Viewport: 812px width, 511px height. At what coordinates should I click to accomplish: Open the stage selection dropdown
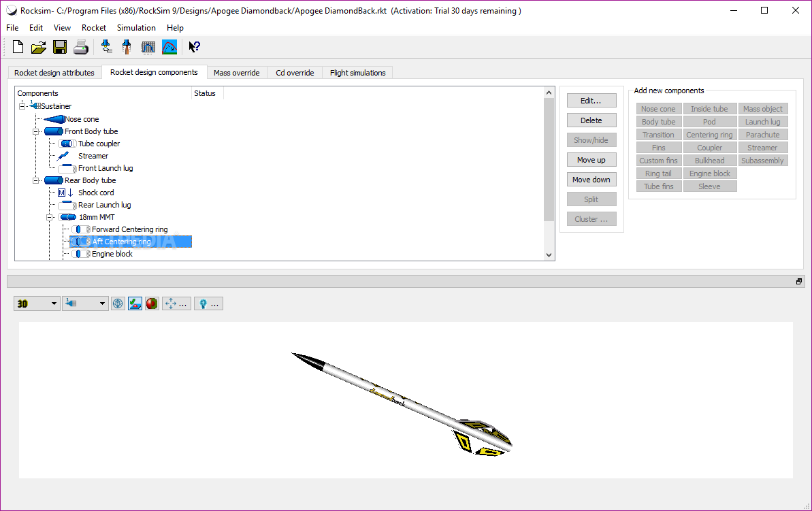point(86,304)
